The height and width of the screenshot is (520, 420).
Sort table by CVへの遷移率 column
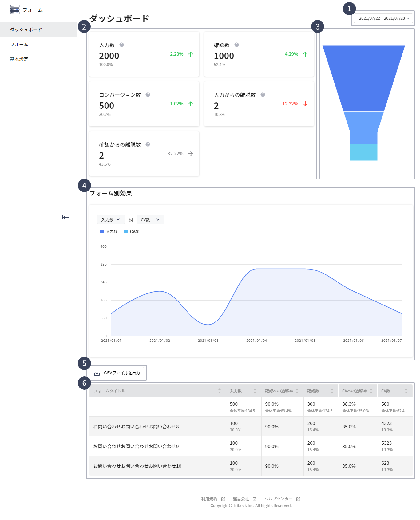[371, 391]
